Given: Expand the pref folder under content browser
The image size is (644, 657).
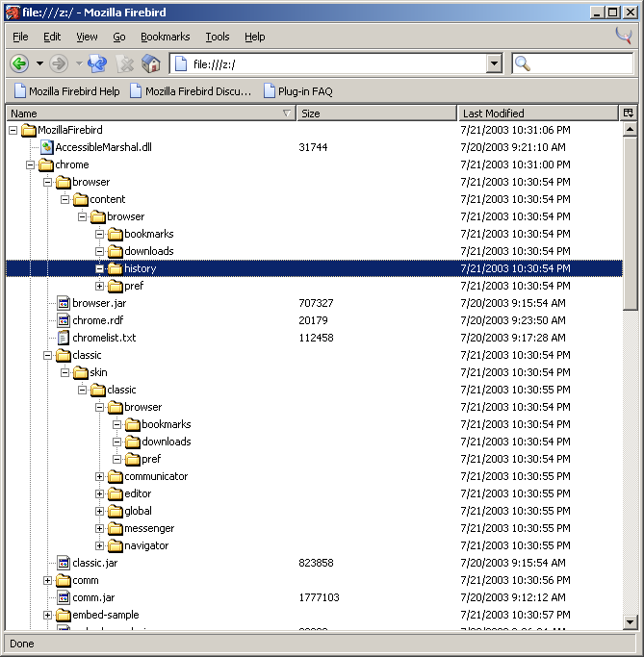Looking at the screenshot, I should 100,286.
